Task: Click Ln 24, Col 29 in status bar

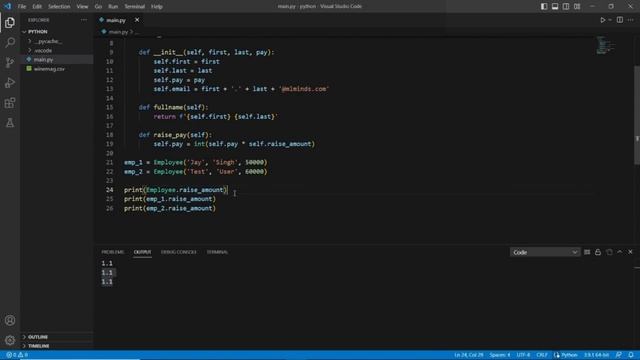Action: (x=469, y=355)
